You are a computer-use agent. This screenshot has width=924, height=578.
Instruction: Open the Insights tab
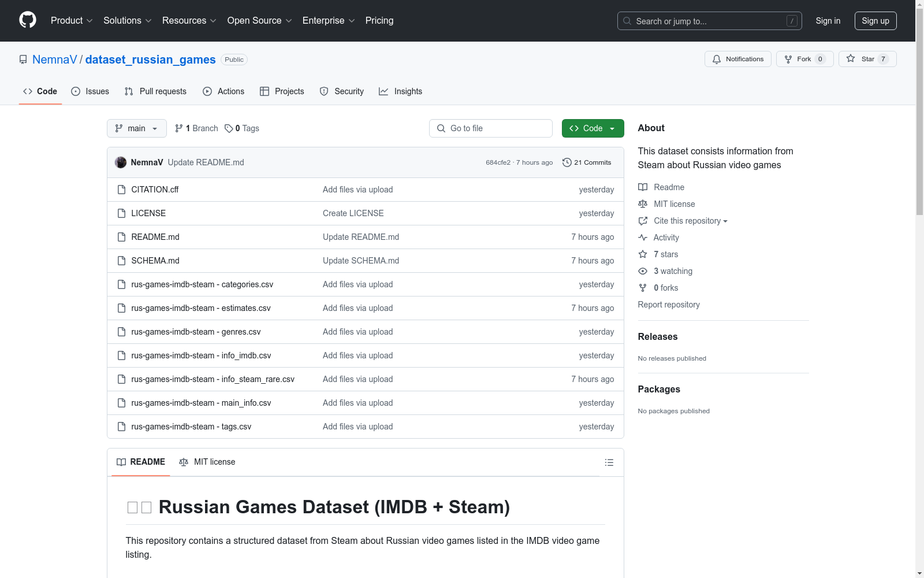[401, 91]
